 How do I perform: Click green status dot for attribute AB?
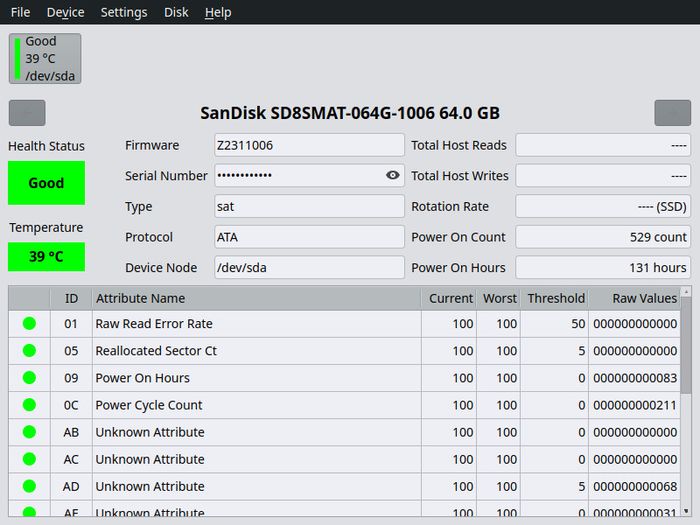click(x=29, y=432)
